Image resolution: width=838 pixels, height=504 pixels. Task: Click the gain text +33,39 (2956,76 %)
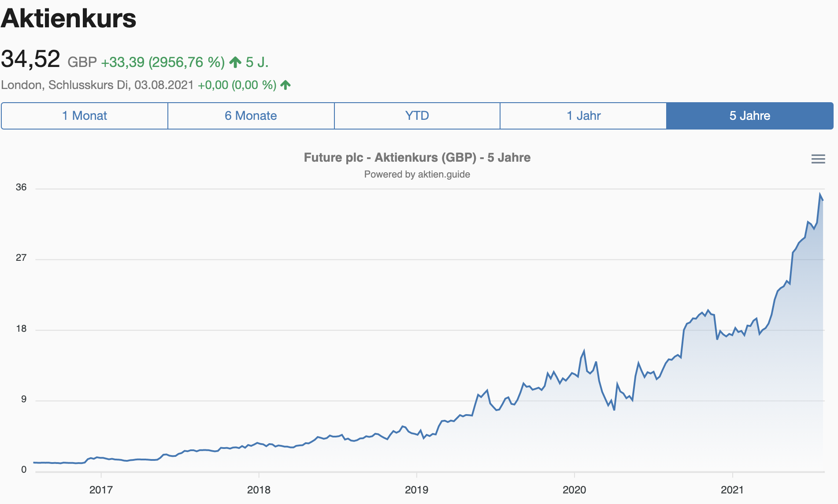pos(163,62)
